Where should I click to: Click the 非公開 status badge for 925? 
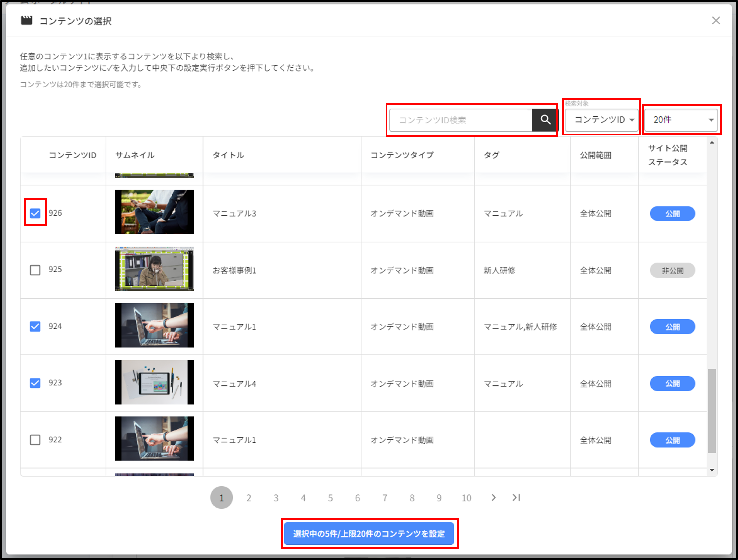pyautogui.click(x=672, y=270)
